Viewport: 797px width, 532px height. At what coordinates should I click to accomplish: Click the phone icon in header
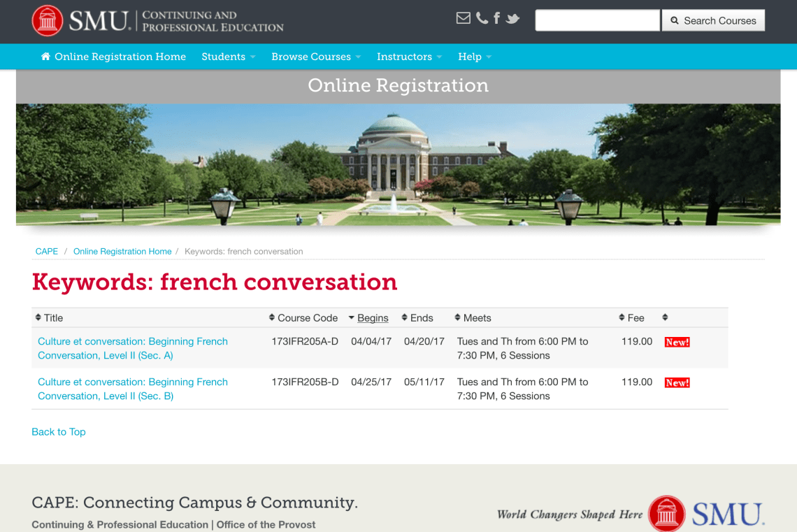[x=482, y=18]
